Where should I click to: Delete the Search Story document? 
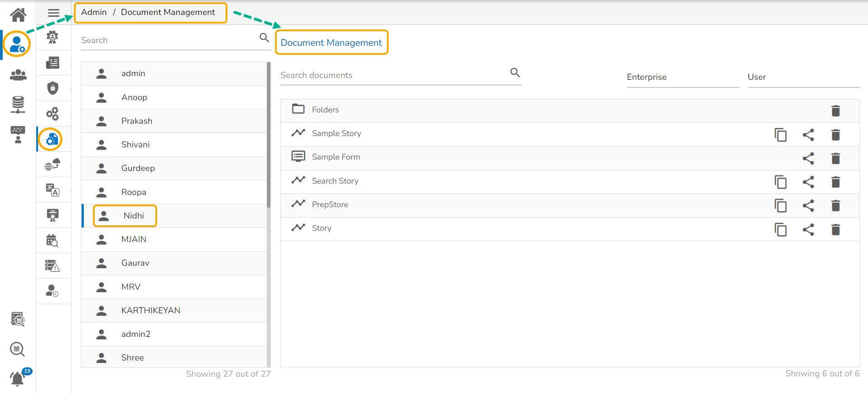point(836,182)
